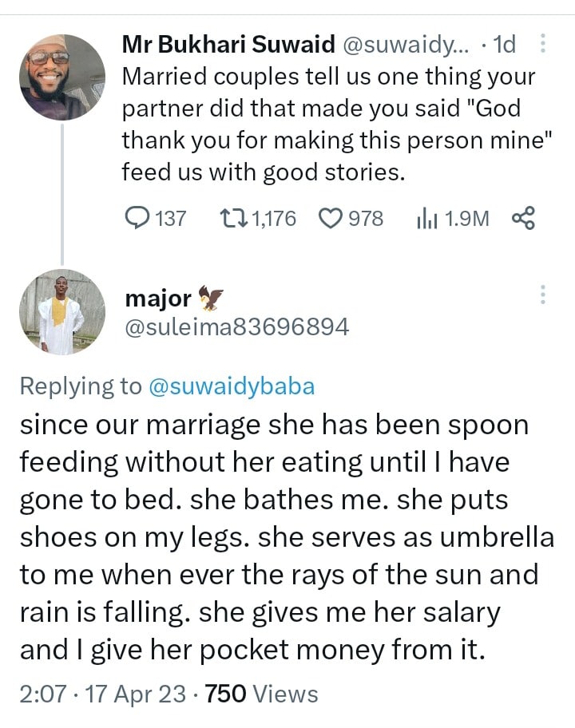Like the tweet using the heart icon
The image size is (575, 728).
tap(330, 218)
